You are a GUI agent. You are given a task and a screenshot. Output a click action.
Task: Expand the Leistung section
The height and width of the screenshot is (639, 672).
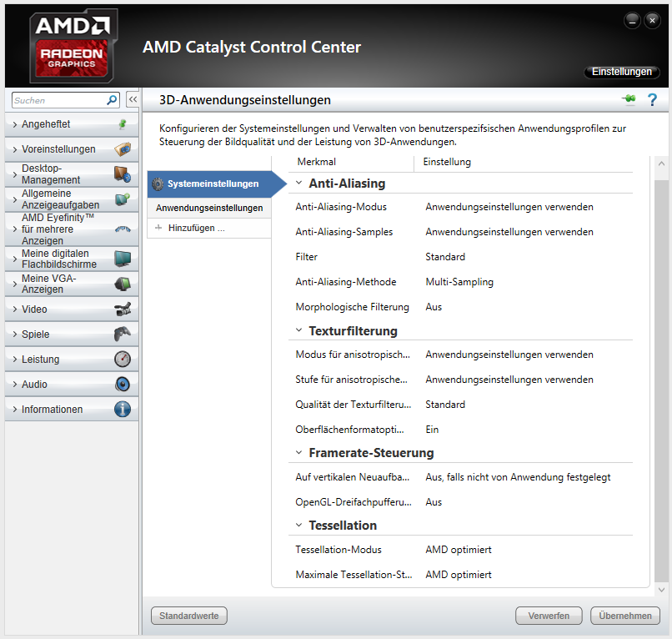pos(15,360)
